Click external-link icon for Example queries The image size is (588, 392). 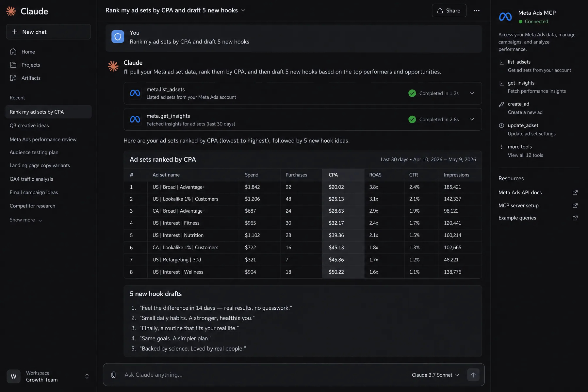click(575, 218)
